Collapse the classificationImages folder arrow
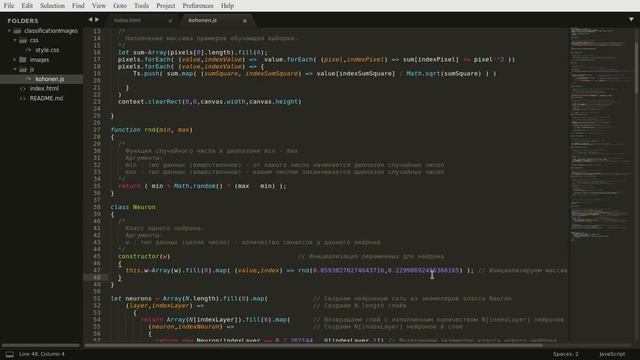This screenshot has width=640, height=360. tap(9, 31)
